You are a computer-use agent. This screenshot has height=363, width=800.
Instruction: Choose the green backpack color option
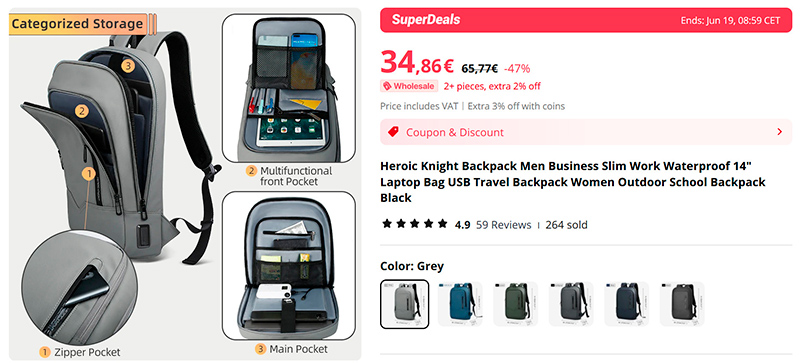point(515,304)
